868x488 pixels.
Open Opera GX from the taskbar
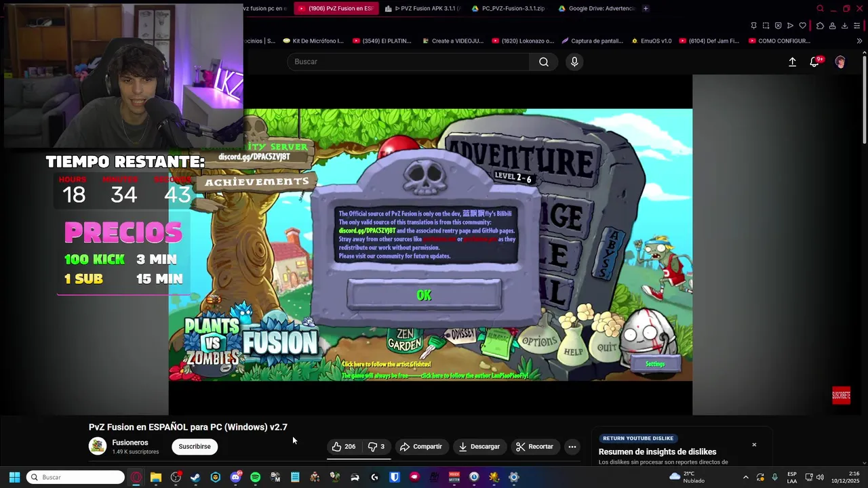tap(136, 477)
